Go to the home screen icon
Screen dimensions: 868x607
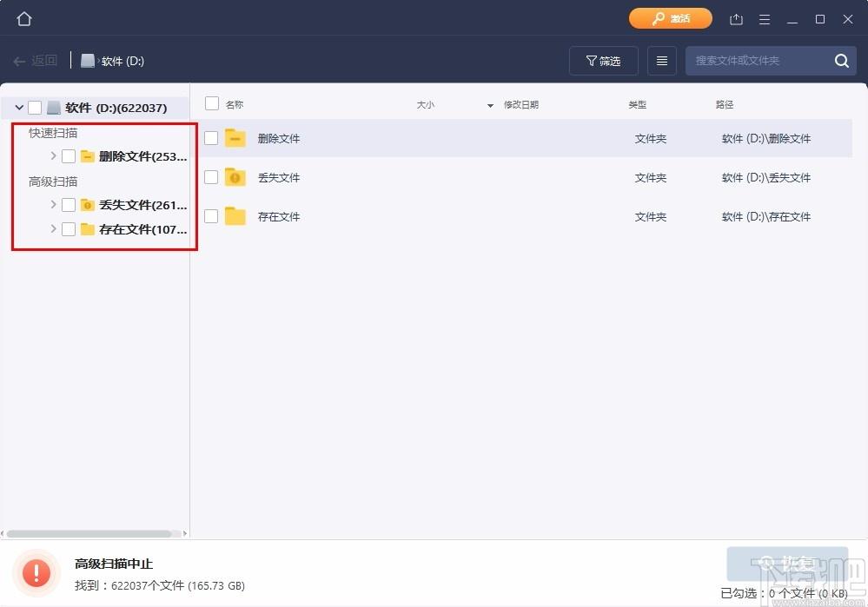(23, 19)
